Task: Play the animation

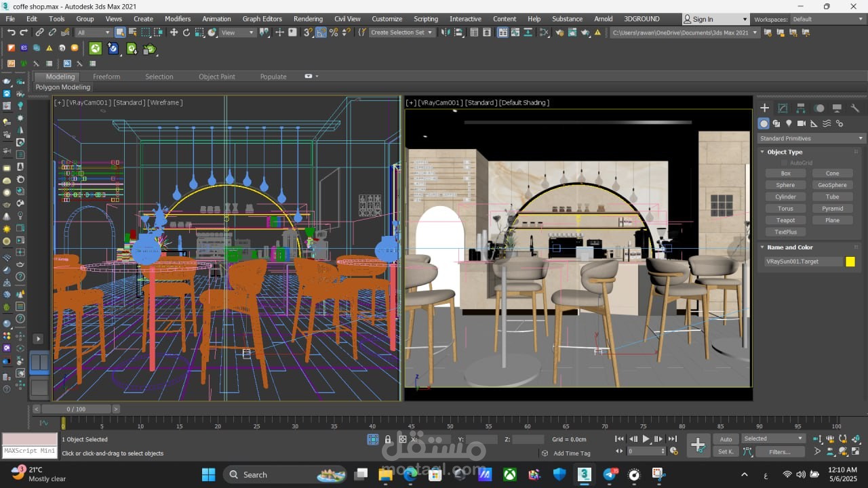Action: pyautogui.click(x=646, y=439)
